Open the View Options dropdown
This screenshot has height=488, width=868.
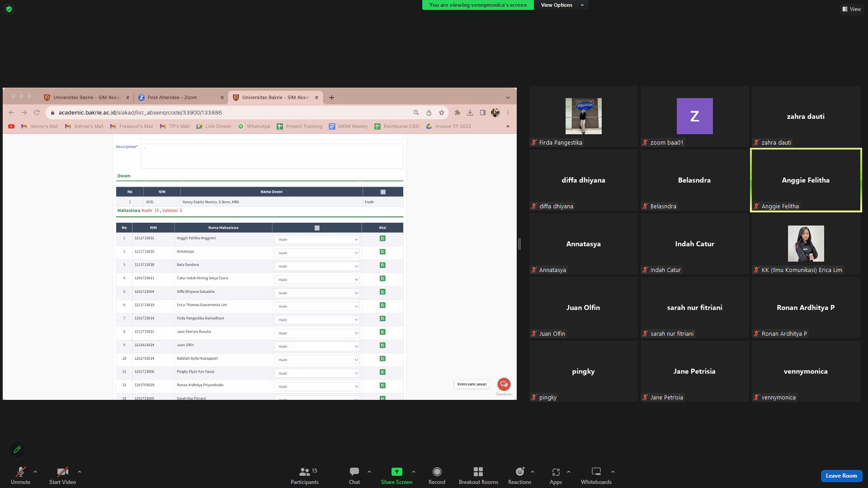tap(562, 5)
